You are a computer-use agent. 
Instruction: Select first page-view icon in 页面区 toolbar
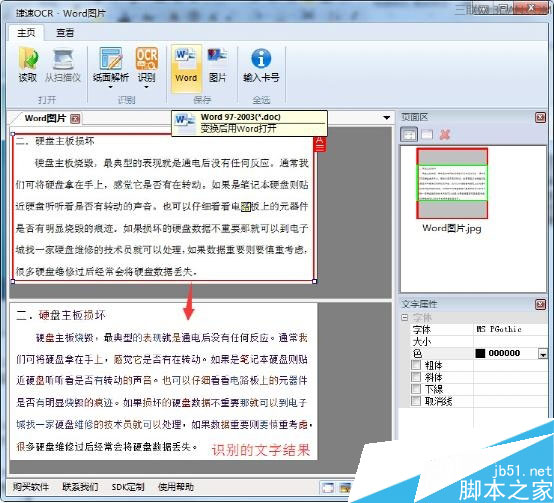tap(409, 134)
